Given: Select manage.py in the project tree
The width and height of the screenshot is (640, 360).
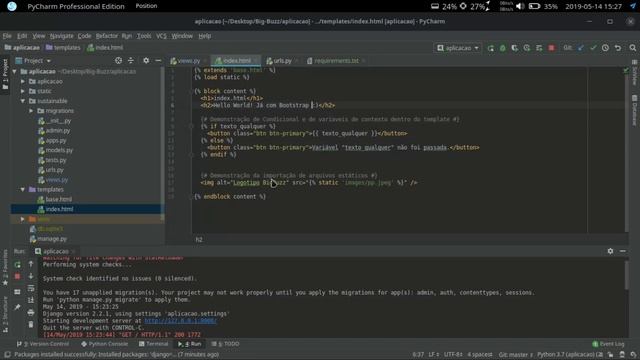Looking at the screenshot, I should point(52,239).
